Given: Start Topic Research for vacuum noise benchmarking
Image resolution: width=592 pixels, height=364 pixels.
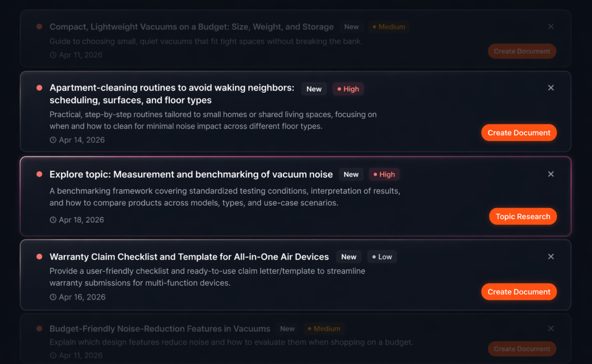Looking at the screenshot, I should coord(523,217).
